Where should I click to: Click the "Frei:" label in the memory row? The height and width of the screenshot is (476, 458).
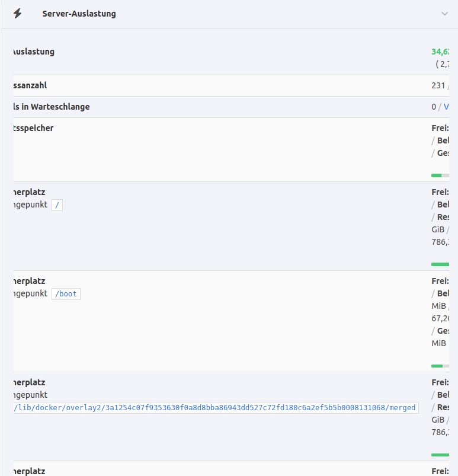click(x=440, y=128)
